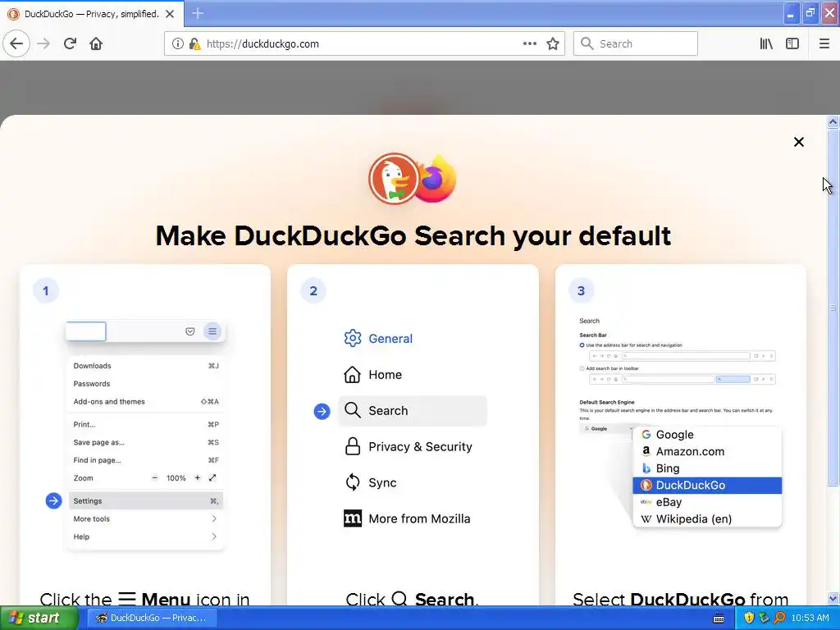This screenshot has height=630, width=840.
Task: Open the page actions three-dot menu
Action: 529,43
